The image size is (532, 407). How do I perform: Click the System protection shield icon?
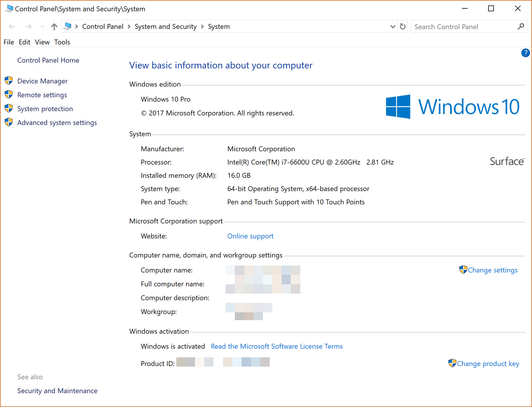[9, 108]
